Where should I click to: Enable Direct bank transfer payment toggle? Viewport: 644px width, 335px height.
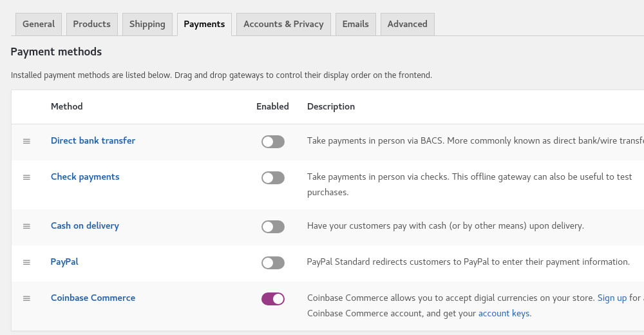(272, 142)
